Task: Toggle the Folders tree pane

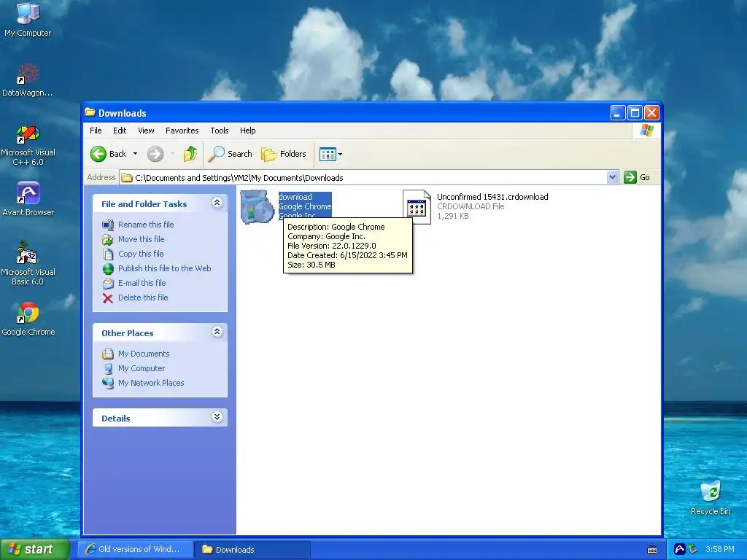Action: tap(284, 154)
